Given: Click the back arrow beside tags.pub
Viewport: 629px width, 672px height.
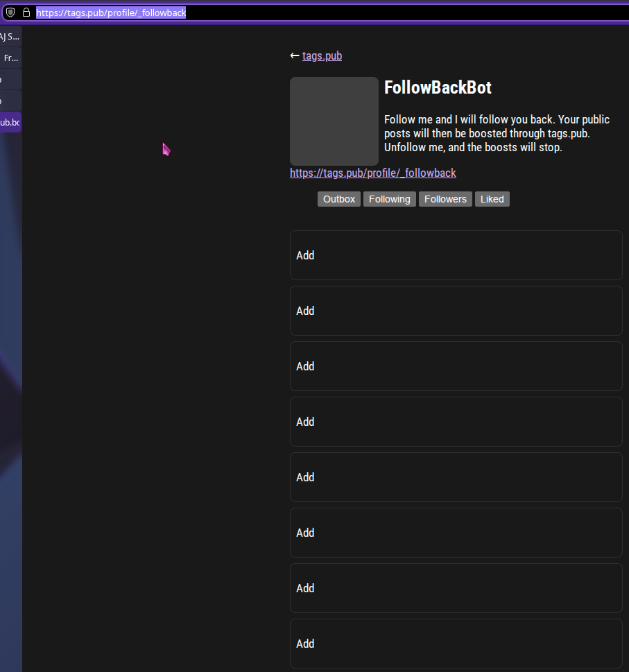Looking at the screenshot, I should coord(294,55).
